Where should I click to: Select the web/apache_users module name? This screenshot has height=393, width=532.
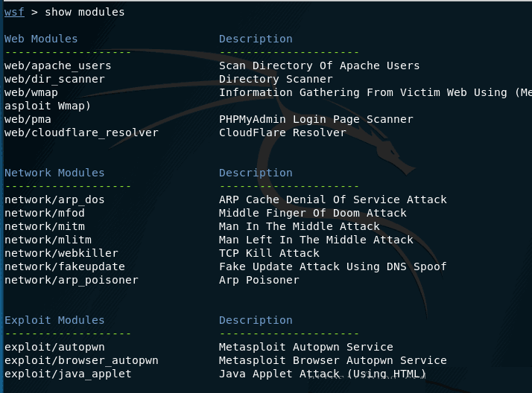[58, 65]
